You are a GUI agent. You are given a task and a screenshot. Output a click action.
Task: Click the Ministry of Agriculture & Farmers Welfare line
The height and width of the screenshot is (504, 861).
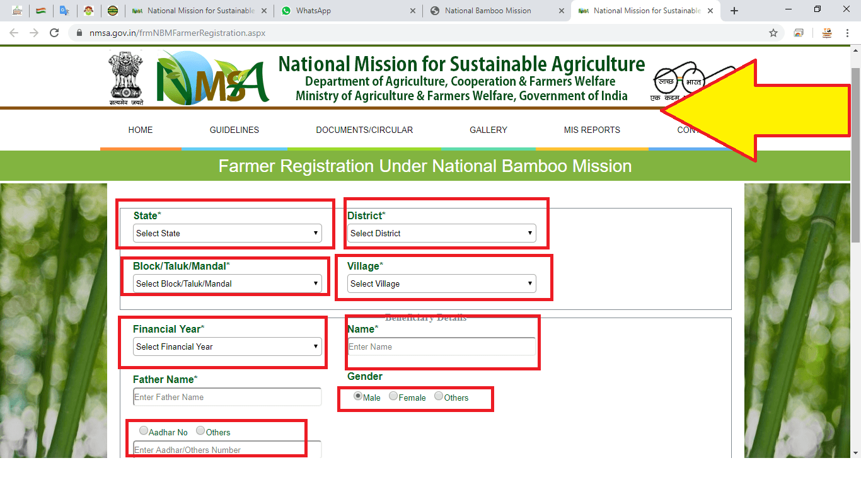coord(461,96)
